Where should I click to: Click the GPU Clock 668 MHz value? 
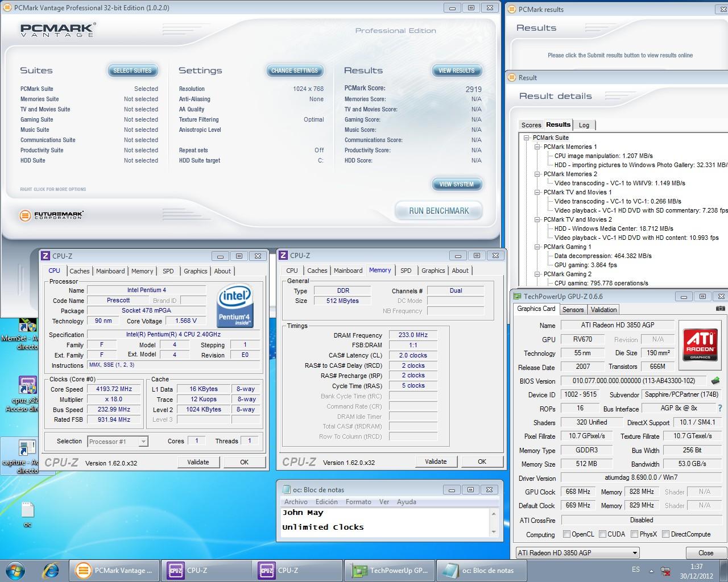(578, 492)
